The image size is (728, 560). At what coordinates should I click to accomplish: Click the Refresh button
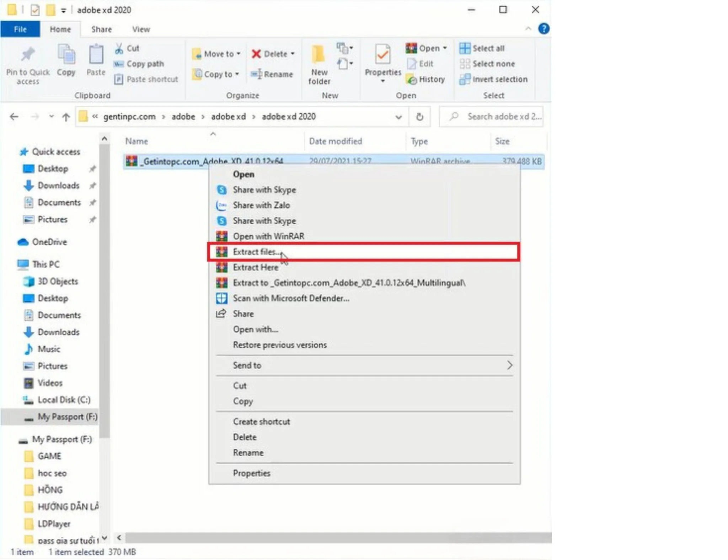pyautogui.click(x=419, y=117)
